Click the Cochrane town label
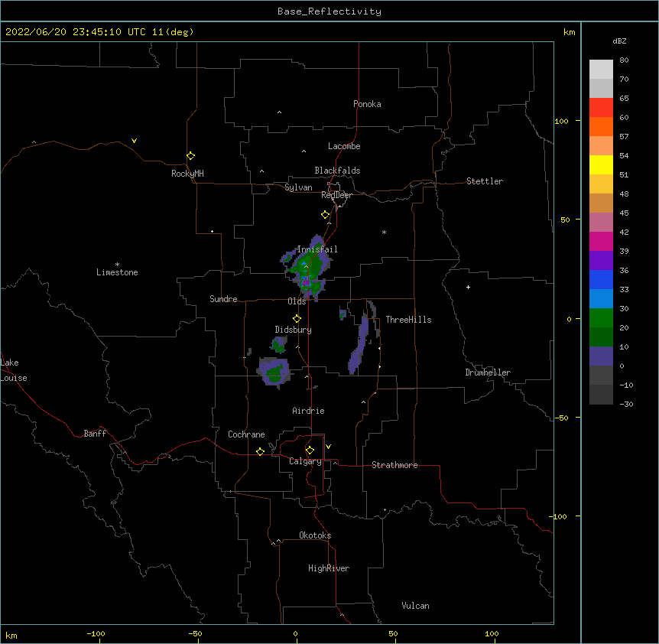Viewport: 659px width, 644px height. click(246, 434)
